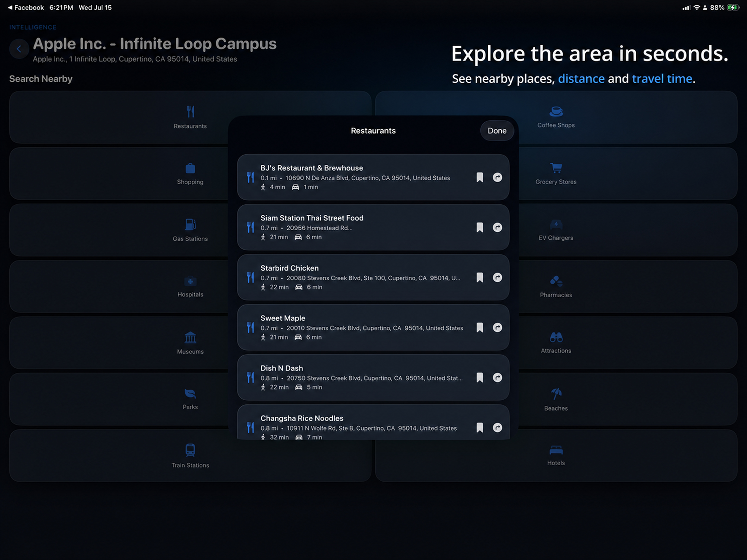This screenshot has width=747, height=560.
Task: Click the Apple Inc. Infinite Loop Campus title
Action: pyautogui.click(x=155, y=44)
